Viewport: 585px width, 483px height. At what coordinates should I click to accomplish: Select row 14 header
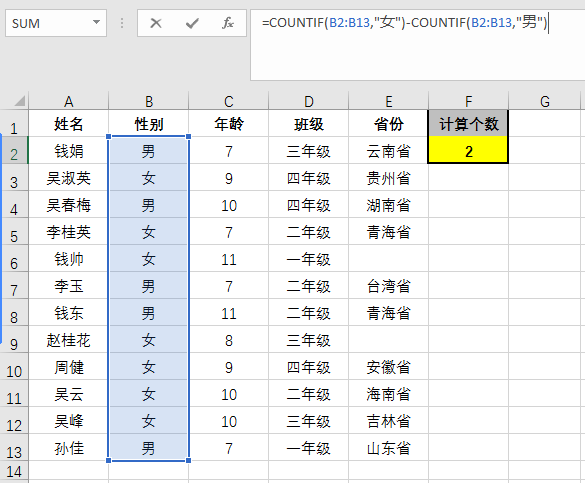(14, 471)
